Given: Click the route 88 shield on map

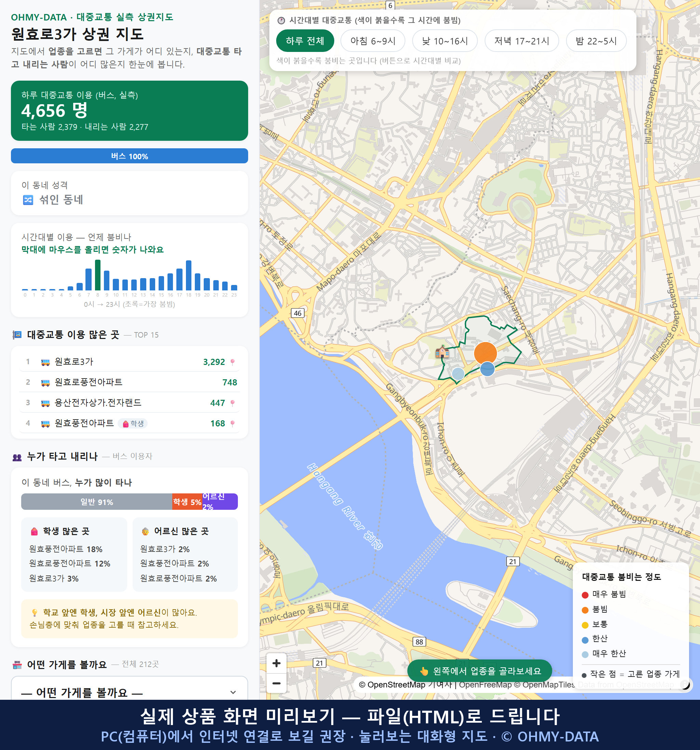Looking at the screenshot, I should pos(419,642).
